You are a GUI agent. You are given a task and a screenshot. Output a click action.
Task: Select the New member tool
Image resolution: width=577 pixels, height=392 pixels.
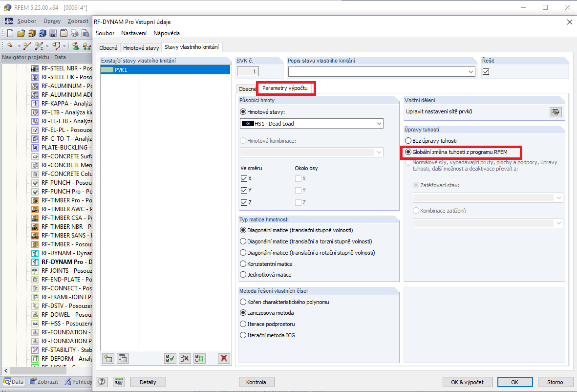pos(39,45)
